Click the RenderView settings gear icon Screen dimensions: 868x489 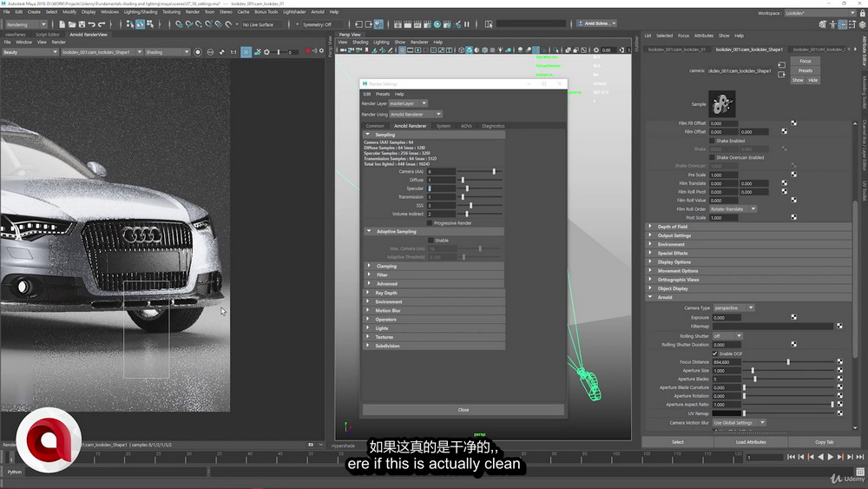coord(321,51)
